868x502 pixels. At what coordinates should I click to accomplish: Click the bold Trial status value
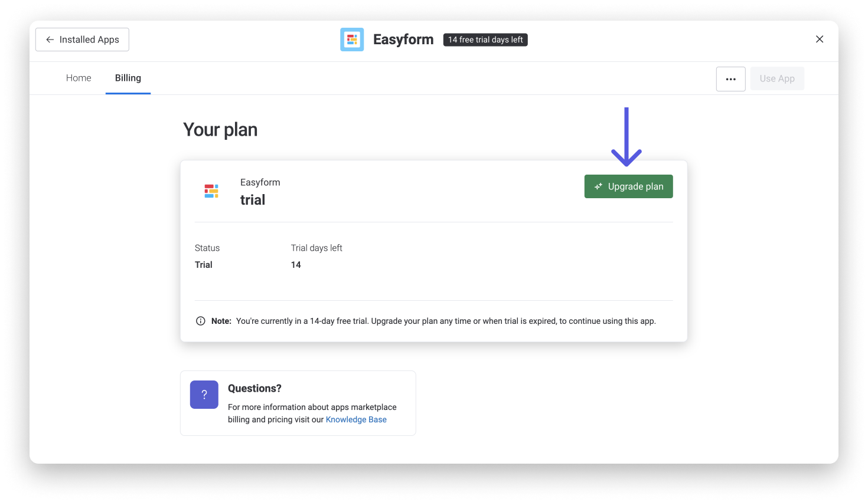(204, 265)
